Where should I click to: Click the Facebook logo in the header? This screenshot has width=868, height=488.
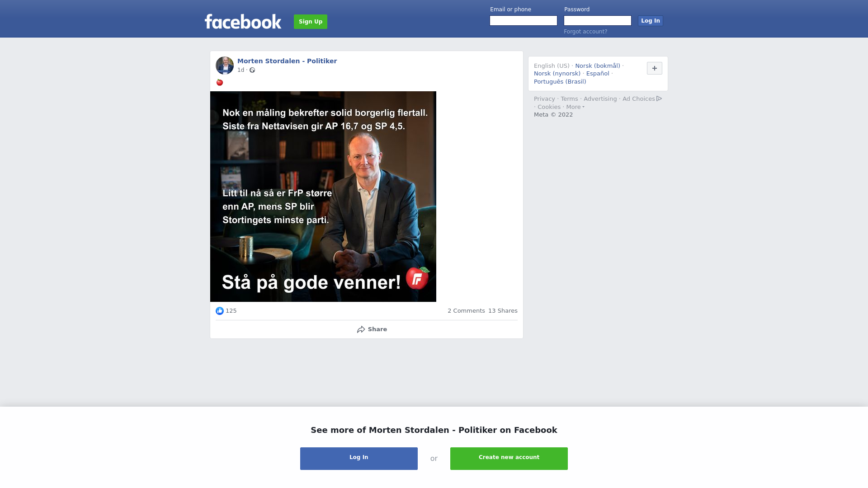[243, 22]
